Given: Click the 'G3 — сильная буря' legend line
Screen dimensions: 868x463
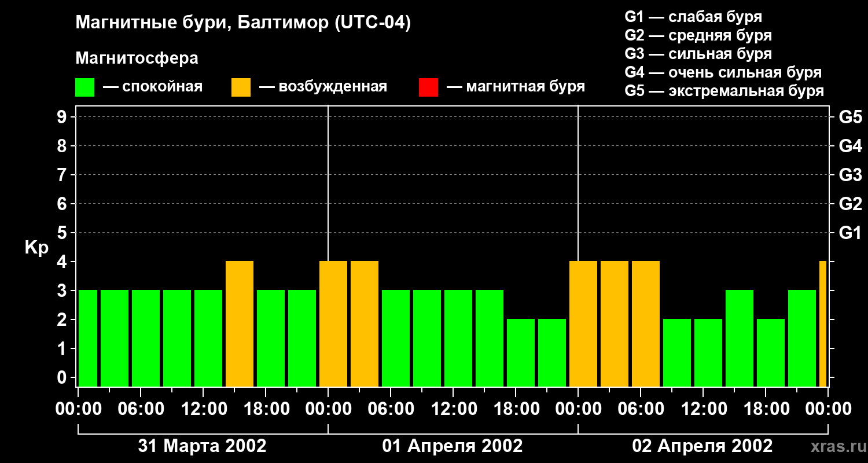Looking at the screenshot, I should tap(698, 54).
